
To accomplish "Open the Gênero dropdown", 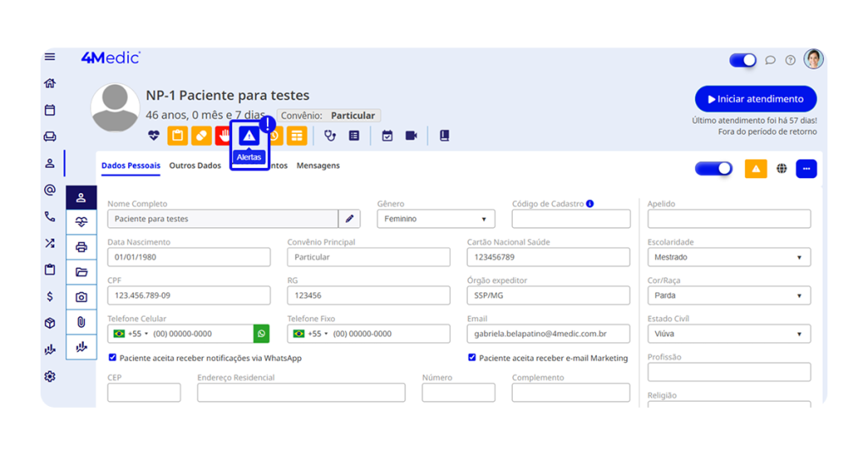I will pyautogui.click(x=436, y=219).
